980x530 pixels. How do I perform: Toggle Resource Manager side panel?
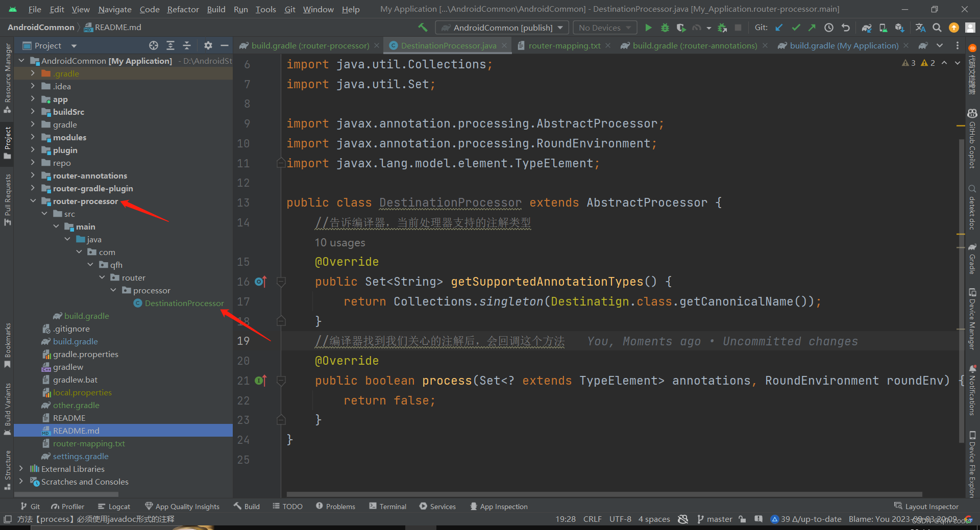pos(7,78)
